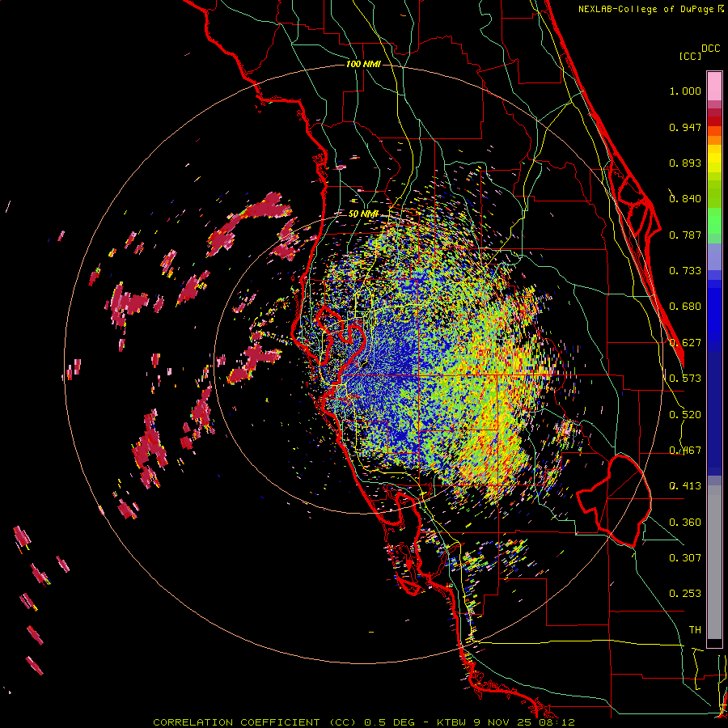Click the DCC label above the color scale
728x728 pixels.
pyautogui.click(x=710, y=49)
